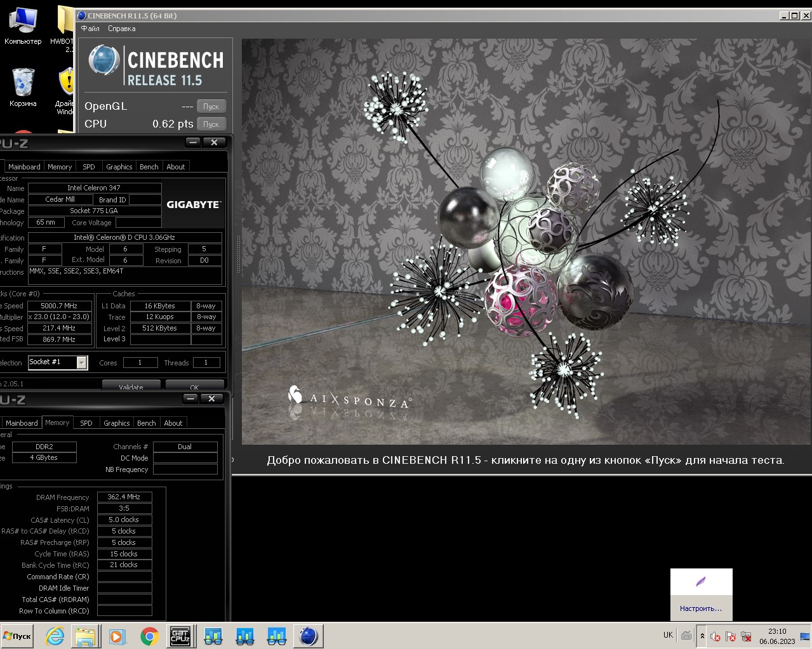The height and width of the screenshot is (649, 812).
Task: Click the Intel Celeron 347 name field
Action: [94, 188]
